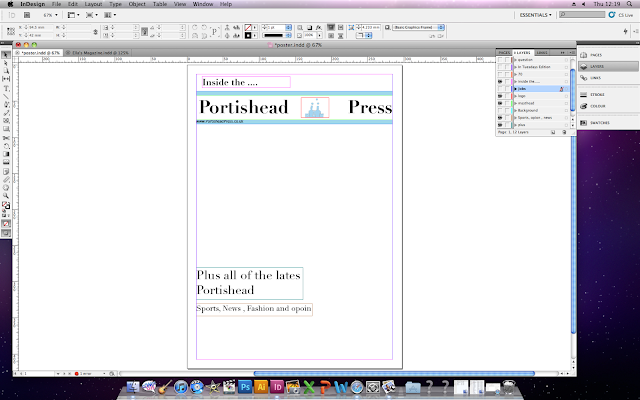
Task: Open the Window menu
Action: tap(202, 4)
